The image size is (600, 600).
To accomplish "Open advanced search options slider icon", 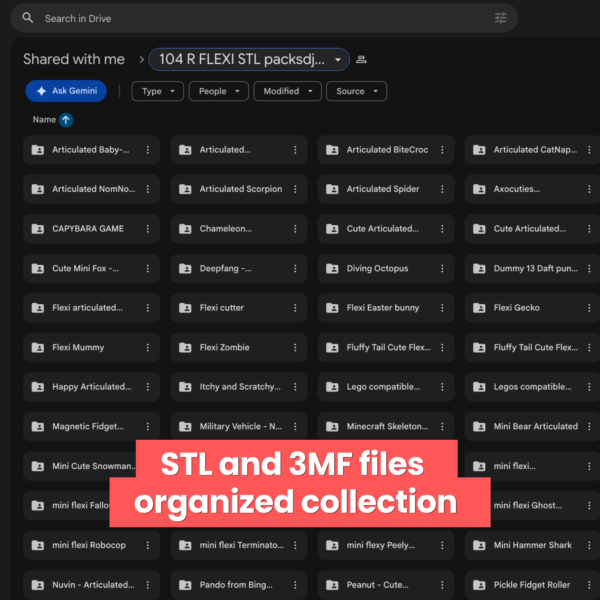I will click(500, 18).
